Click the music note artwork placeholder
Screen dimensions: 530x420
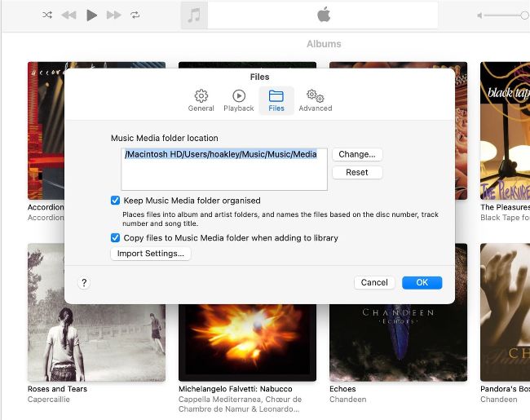coord(194,15)
